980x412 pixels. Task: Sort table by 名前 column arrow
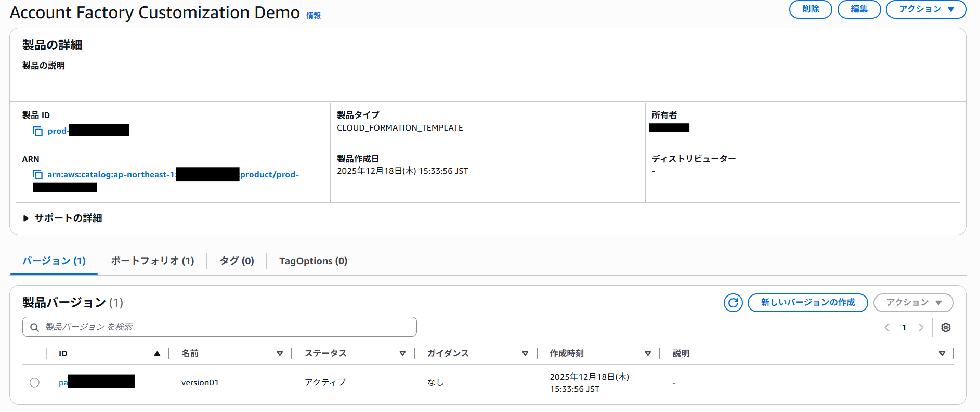[280, 354]
